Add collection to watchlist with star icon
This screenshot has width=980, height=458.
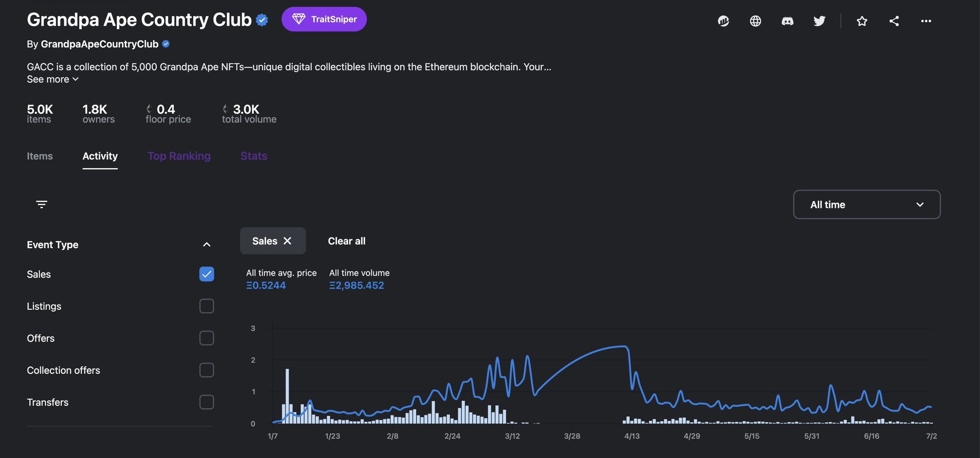(x=862, y=21)
